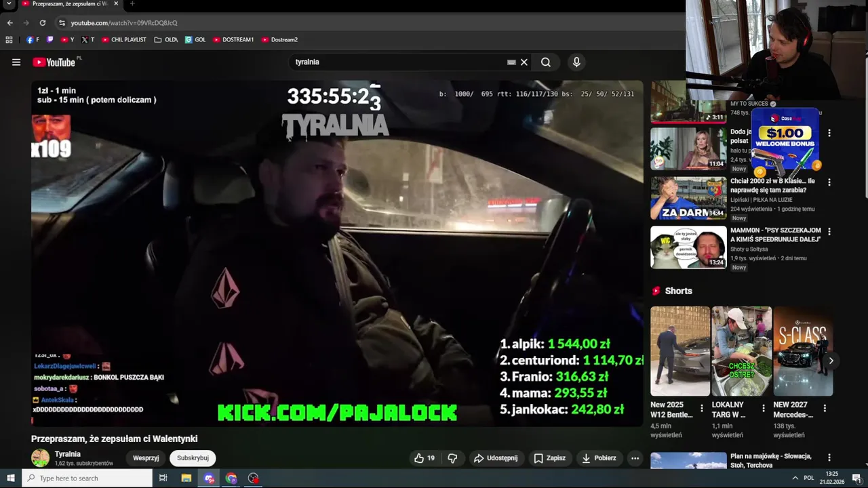The image size is (868, 488).
Task: Click the video player to pause
Action: click(x=337, y=254)
